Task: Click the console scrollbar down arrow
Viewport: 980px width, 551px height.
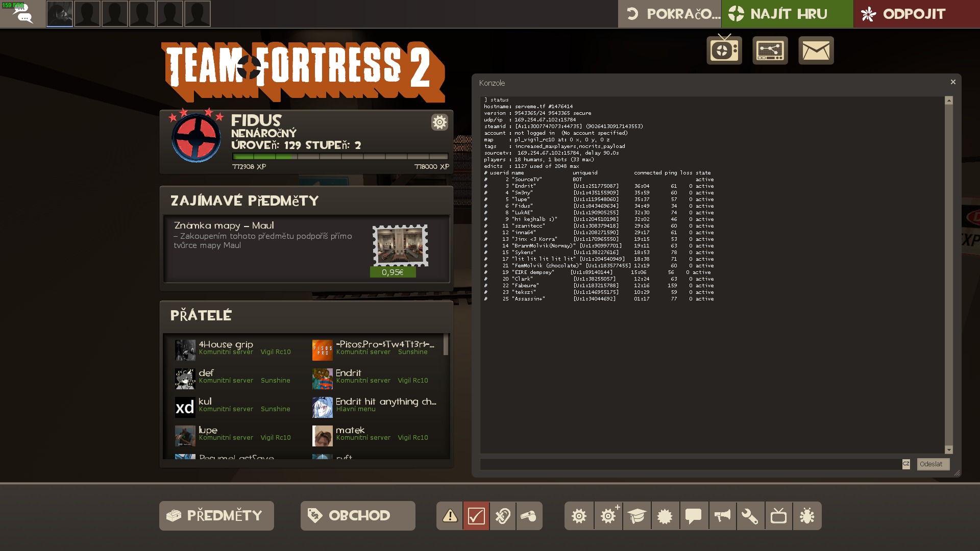Action: (949, 449)
